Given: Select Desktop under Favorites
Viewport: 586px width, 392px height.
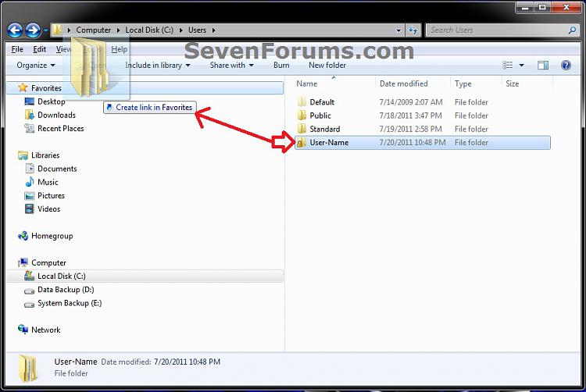Looking at the screenshot, I should [52, 102].
